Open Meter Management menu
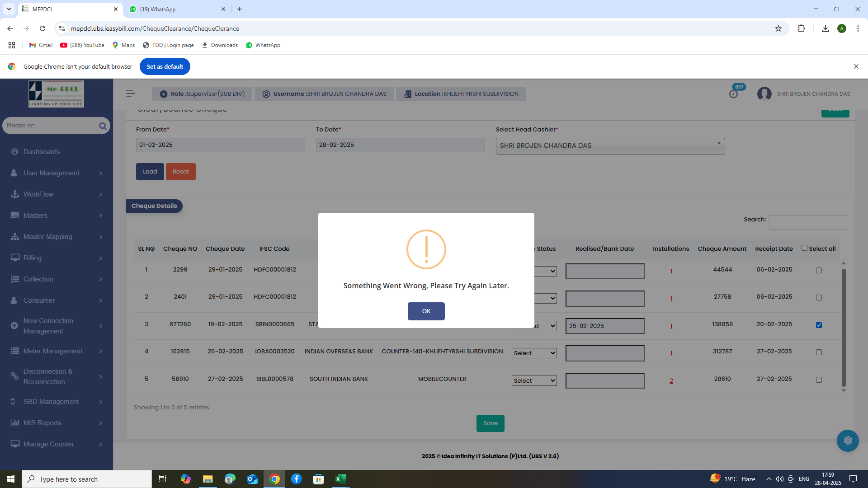The image size is (868, 488). [57, 351]
